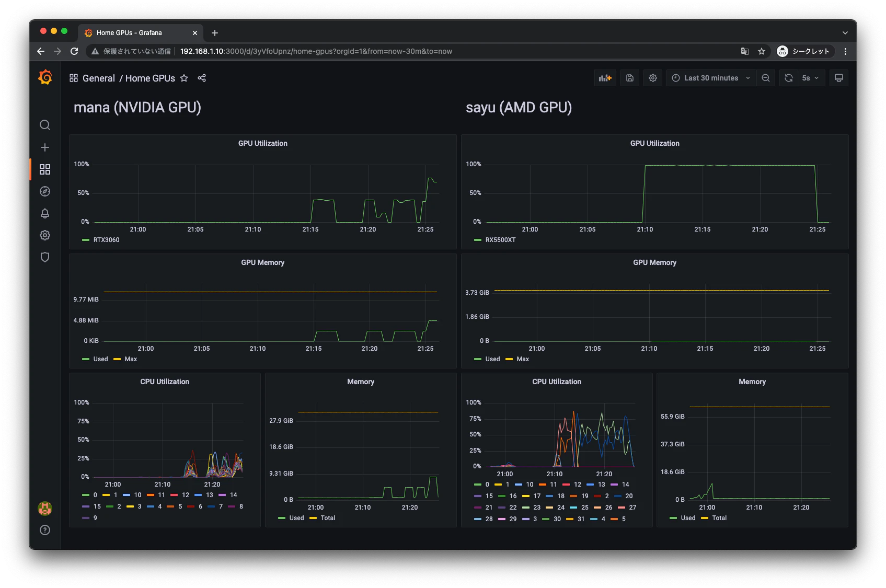Image resolution: width=886 pixels, height=588 pixels.
Task: Open mana GPU Utilization panel title menu
Action: [x=263, y=143]
